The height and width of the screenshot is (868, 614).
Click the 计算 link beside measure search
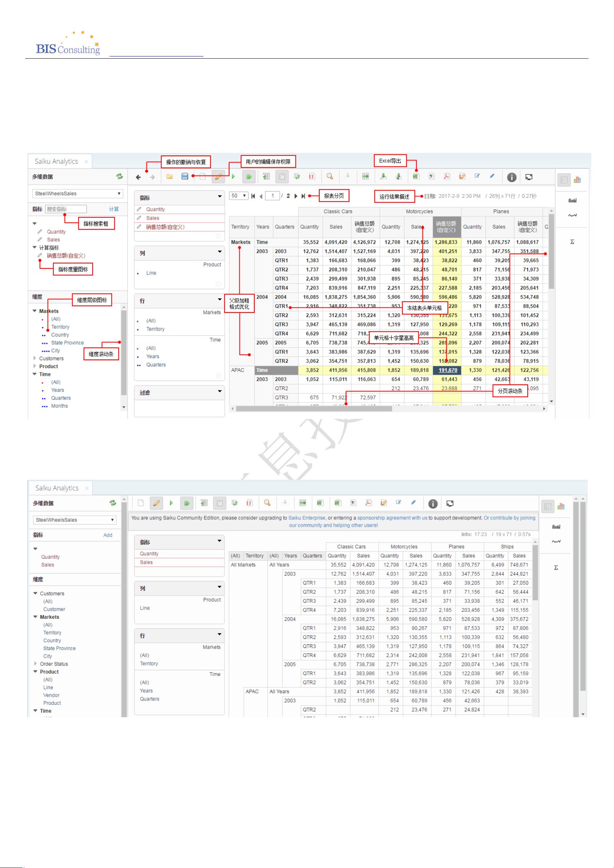[114, 209]
